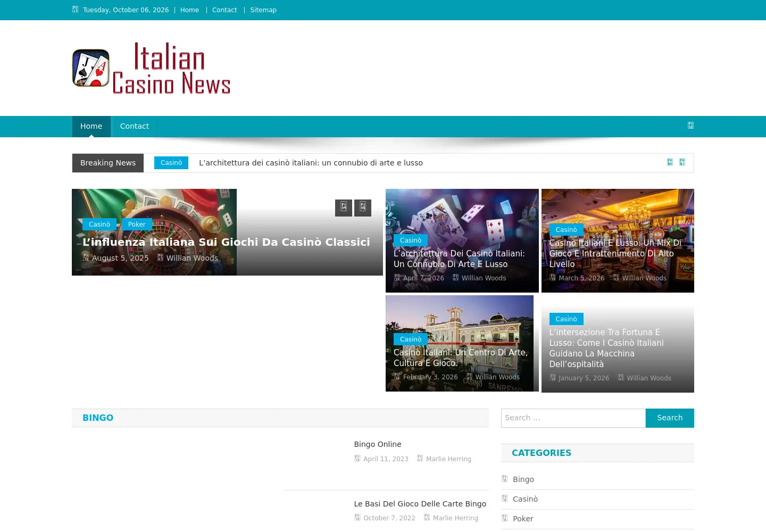
Task: Click the March 5, 2026 date
Action: (581, 278)
